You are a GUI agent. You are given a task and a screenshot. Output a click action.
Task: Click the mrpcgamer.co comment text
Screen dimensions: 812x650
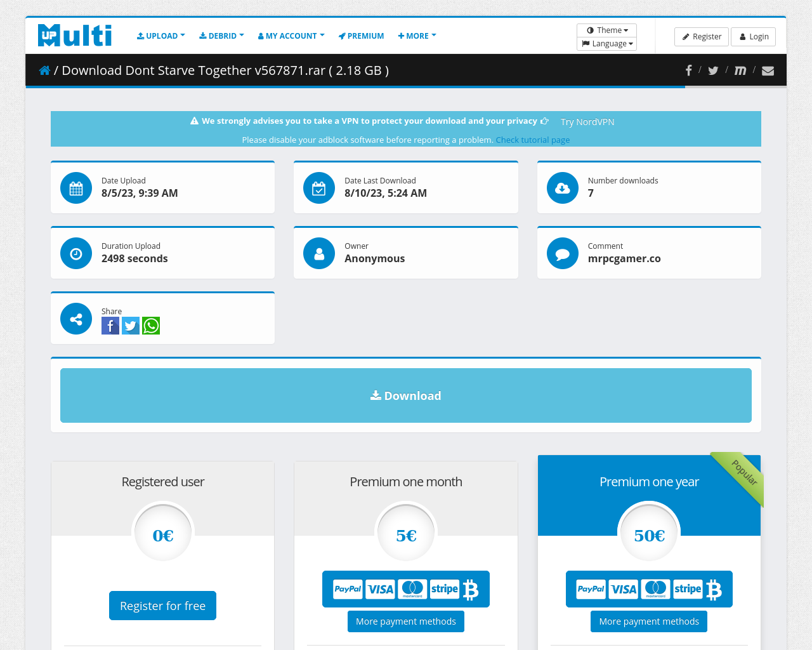point(624,258)
